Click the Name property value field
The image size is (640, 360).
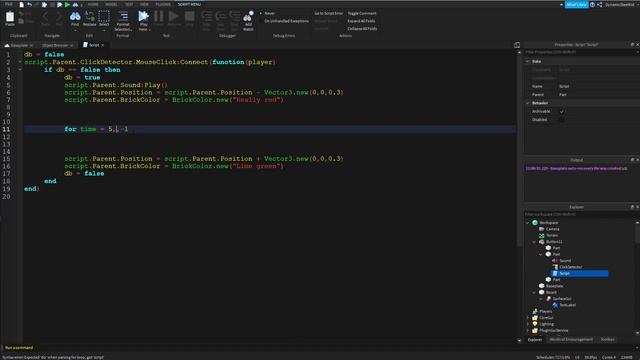point(598,87)
